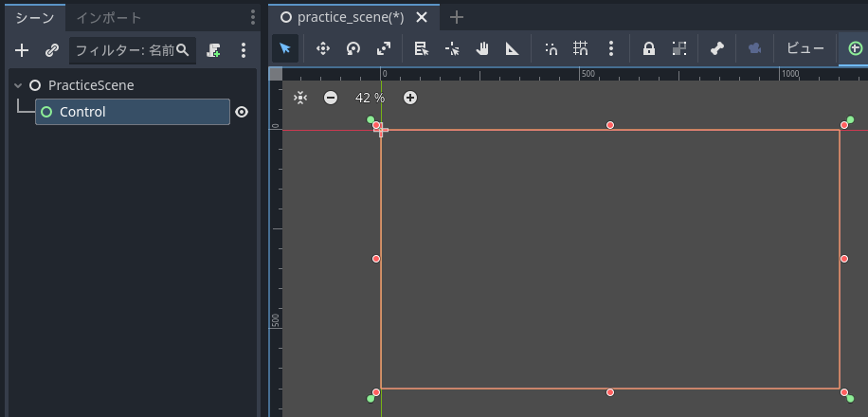Select the Scale mode tool
868x417 pixels.
[383, 49]
